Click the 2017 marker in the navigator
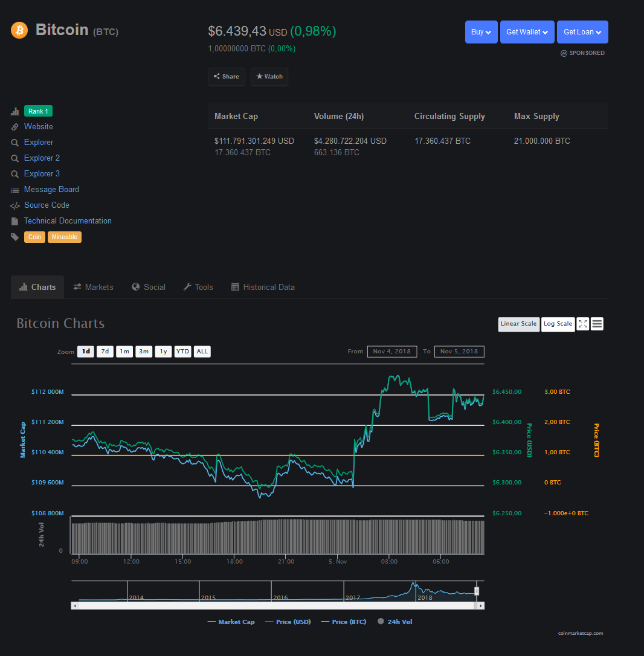Image resolution: width=644 pixels, height=656 pixels. coord(353,597)
